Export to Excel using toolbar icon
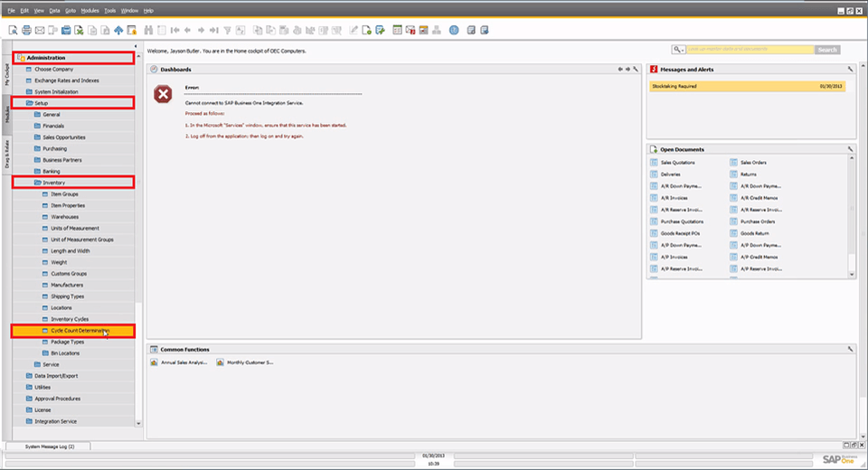The image size is (868, 470). (80, 31)
